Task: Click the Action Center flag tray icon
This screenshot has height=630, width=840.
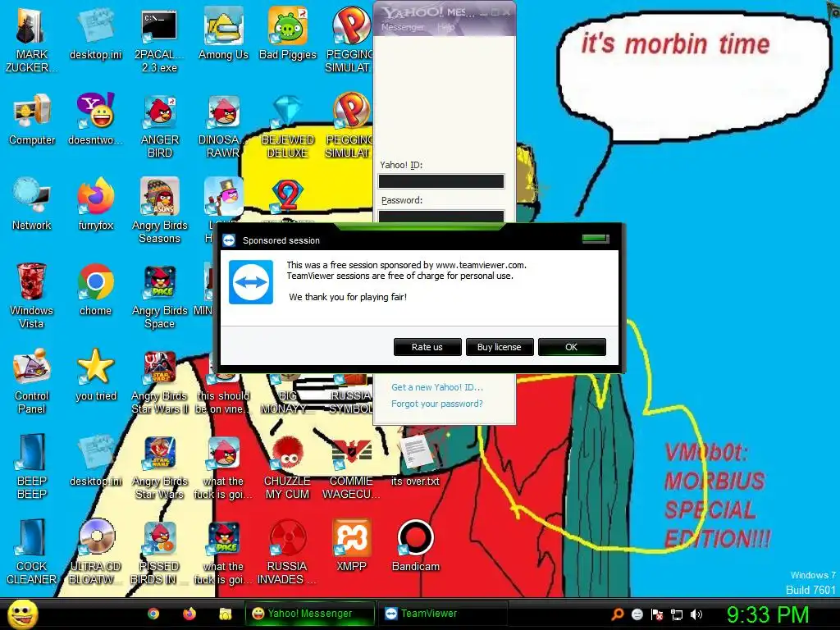Action: pos(657,614)
